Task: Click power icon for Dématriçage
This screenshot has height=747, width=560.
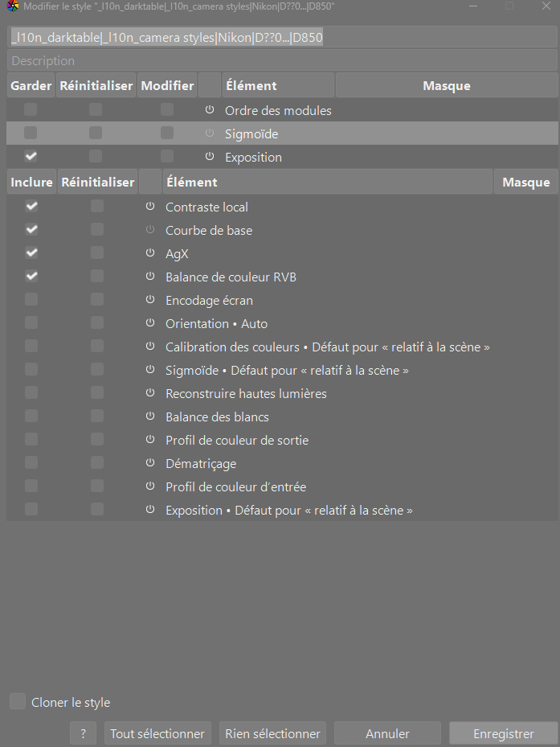Action: pos(150,463)
